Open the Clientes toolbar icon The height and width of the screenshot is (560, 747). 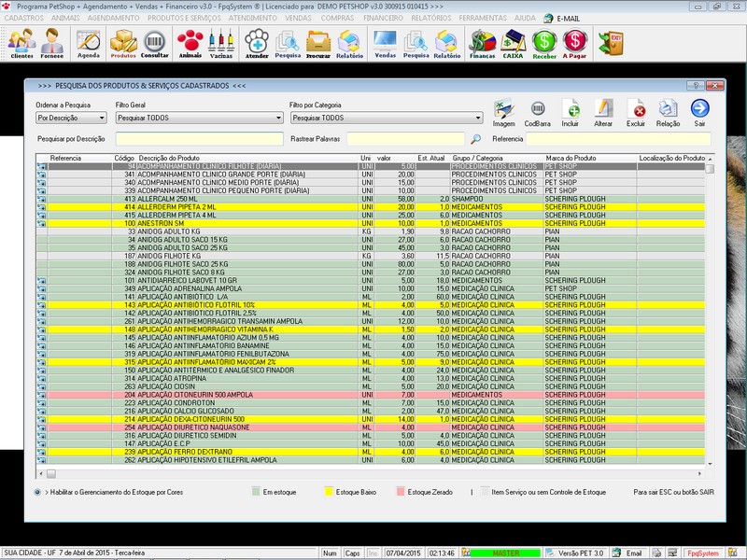21,42
